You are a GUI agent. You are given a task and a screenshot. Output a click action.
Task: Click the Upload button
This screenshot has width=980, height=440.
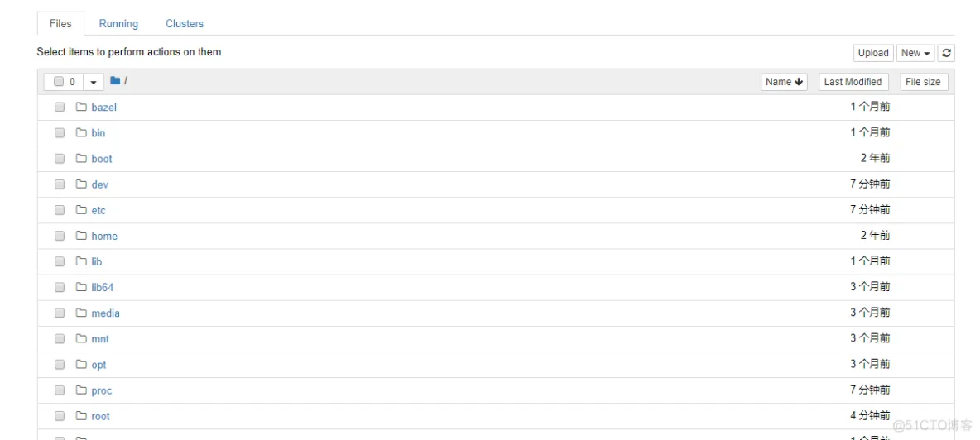[873, 53]
